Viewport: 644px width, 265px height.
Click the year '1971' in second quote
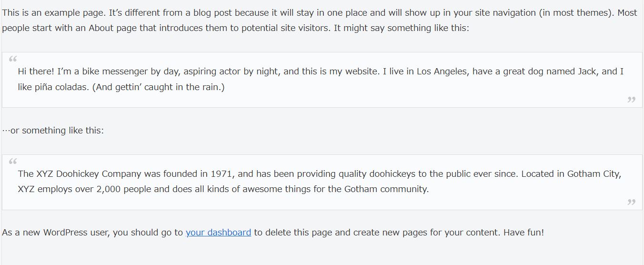pos(221,174)
